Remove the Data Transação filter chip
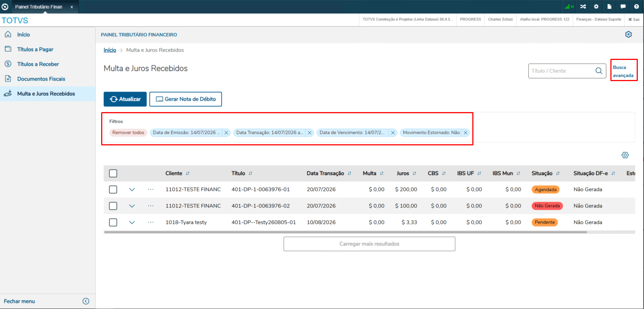This screenshot has height=309, width=644. pyautogui.click(x=309, y=133)
